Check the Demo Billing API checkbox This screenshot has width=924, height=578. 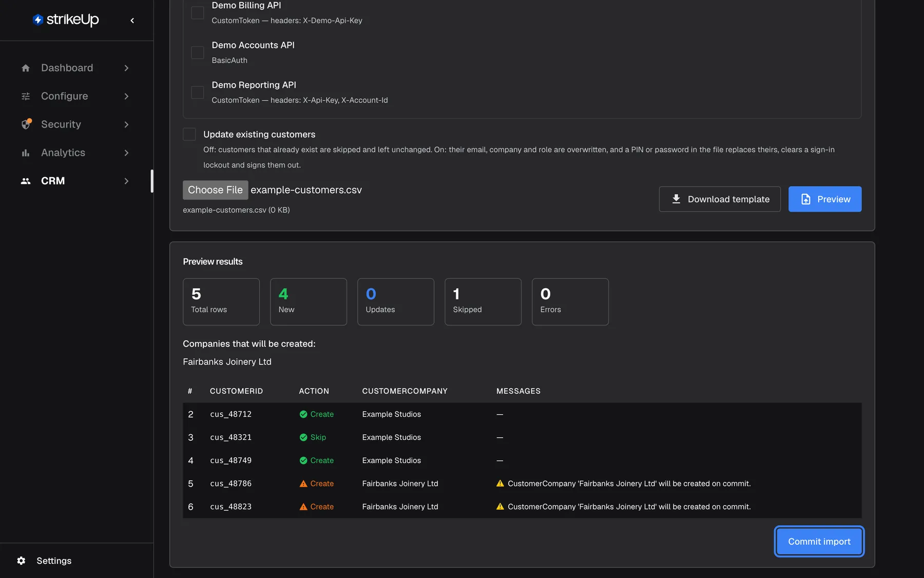coord(198,12)
